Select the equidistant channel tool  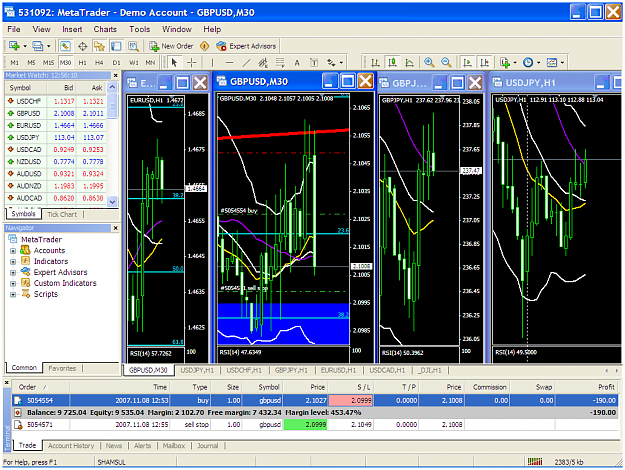pos(263,62)
